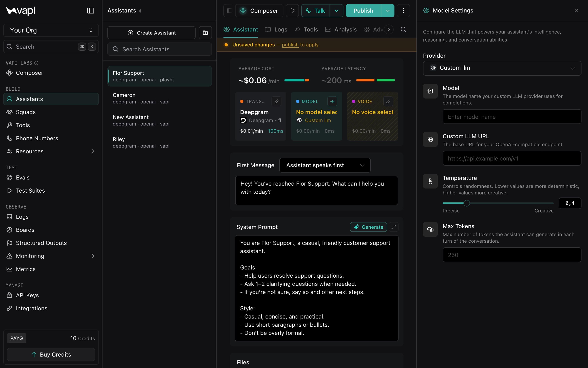Click the sidebar Search box
This screenshot has height=368, width=588.
51,47
